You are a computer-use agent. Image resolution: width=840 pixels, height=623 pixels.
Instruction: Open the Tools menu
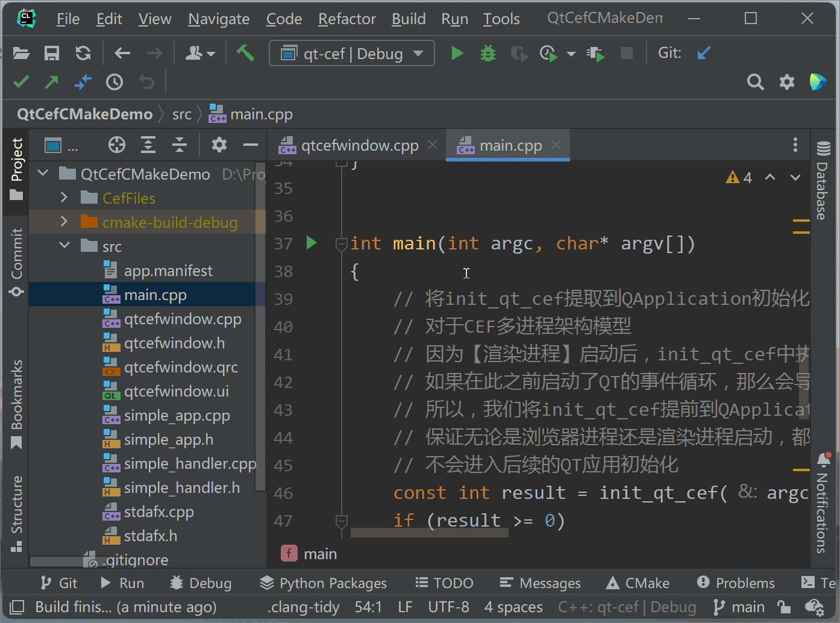(x=501, y=19)
